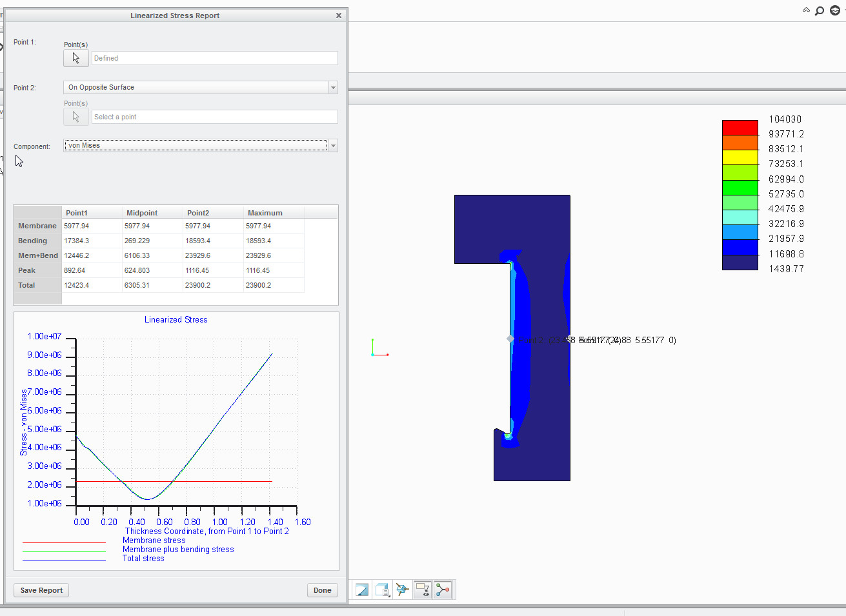Screen dimensions: 846x616
Task: Collapse the ribbon using the chevron at top right
Action: [x=805, y=10]
